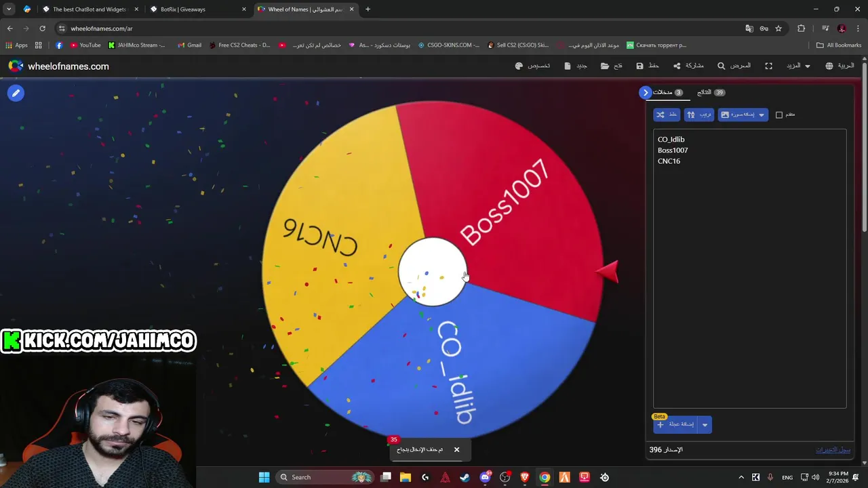868x488 pixels.
Task: Toggle the advanced checkbox (متقدم)
Action: point(779,115)
